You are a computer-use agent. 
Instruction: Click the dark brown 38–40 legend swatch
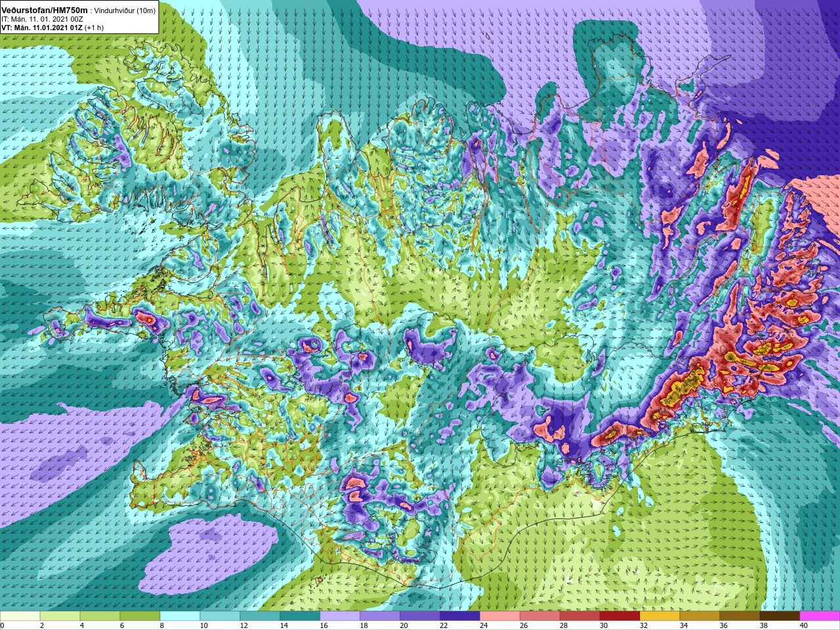(x=780, y=614)
